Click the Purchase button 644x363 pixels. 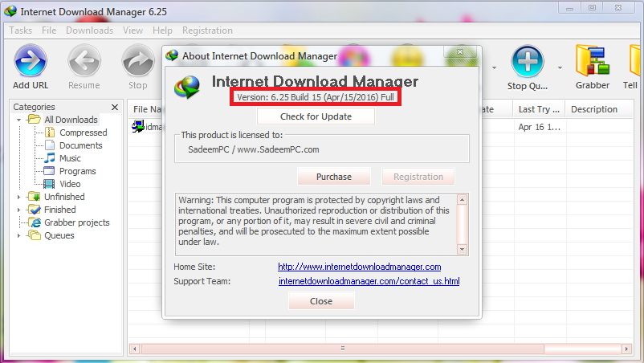click(x=334, y=177)
